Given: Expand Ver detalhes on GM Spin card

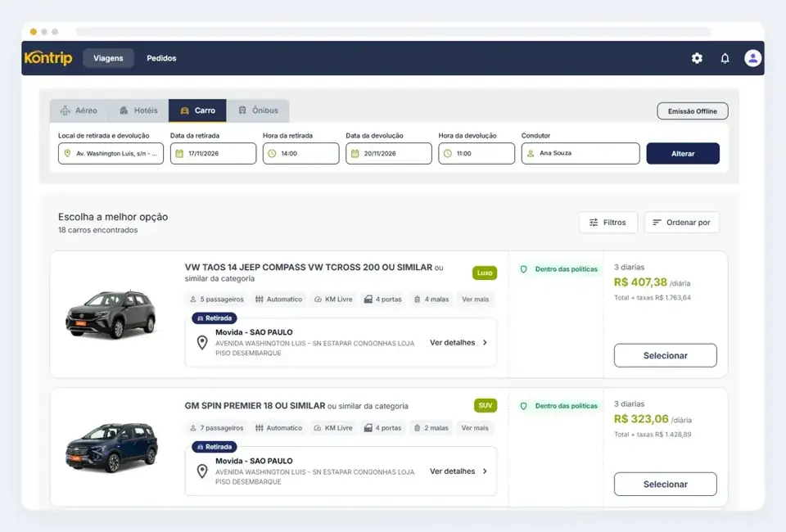Looking at the screenshot, I should point(458,471).
